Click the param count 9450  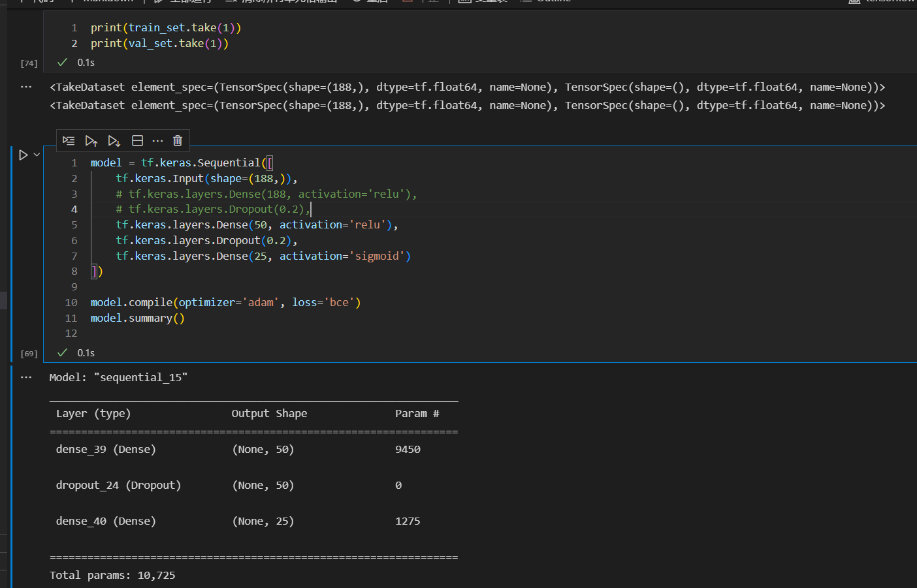408,449
